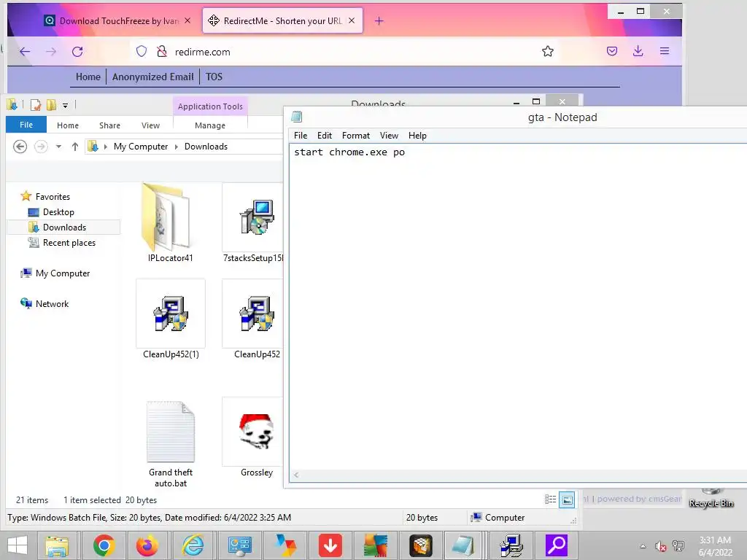This screenshot has width=747, height=560.
Task: Open the Manage ribbon tab
Action: pyautogui.click(x=210, y=125)
